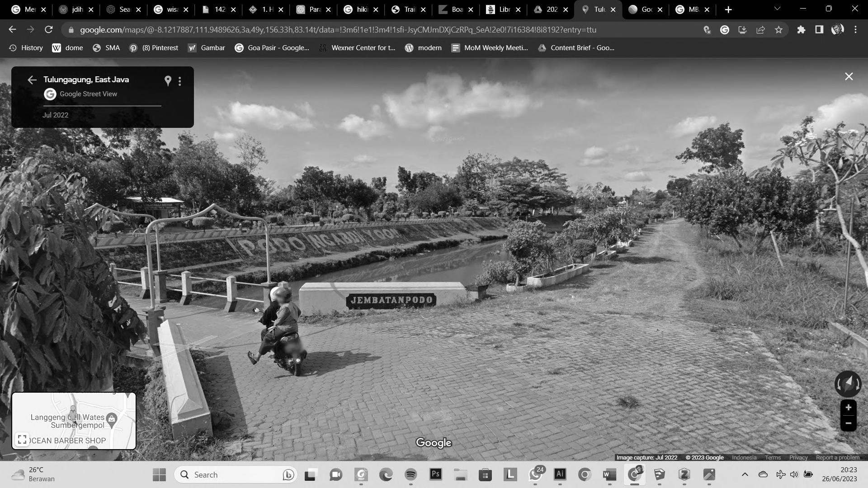Open the Terms link
The height and width of the screenshot is (488, 868).
(x=773, y=458)
